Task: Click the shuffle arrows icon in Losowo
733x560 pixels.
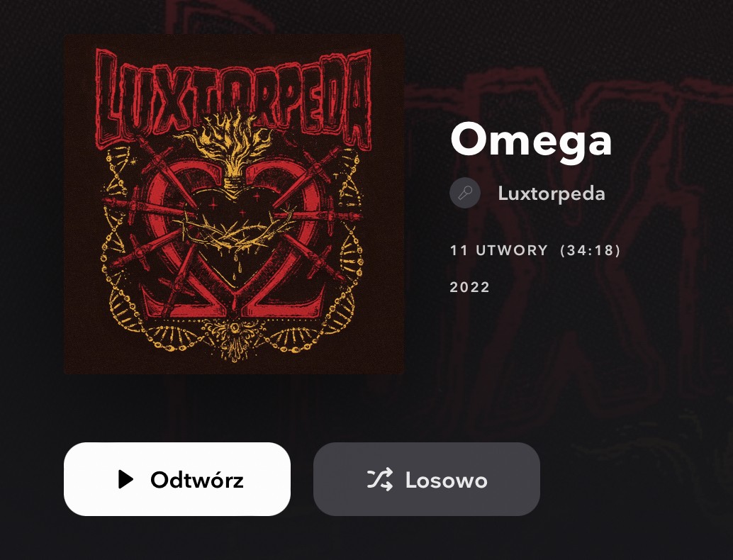Action: coord(379,479)
